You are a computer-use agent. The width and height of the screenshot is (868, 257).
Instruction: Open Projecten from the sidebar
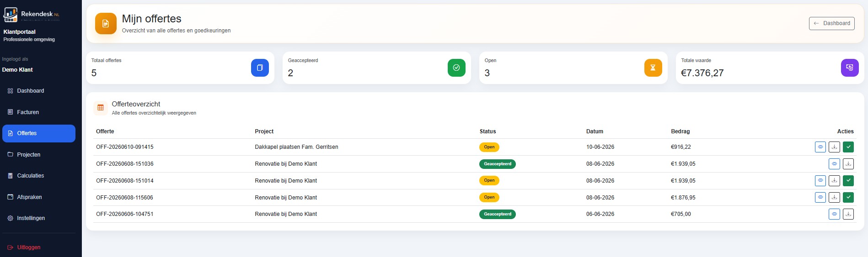(39, 155)
